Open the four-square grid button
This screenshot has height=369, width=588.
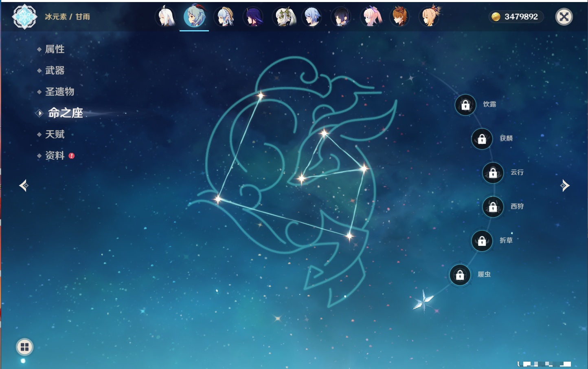click(x=24, y=347)
